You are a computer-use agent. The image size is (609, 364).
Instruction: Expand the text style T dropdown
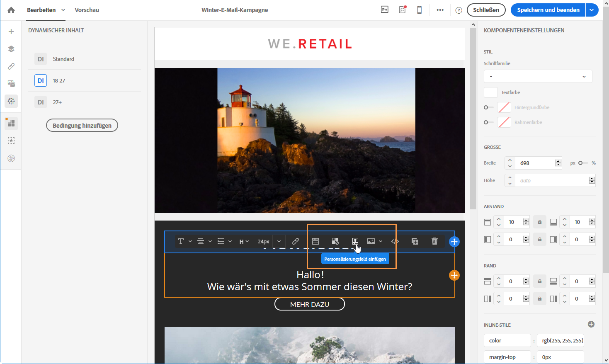(184, 241)
